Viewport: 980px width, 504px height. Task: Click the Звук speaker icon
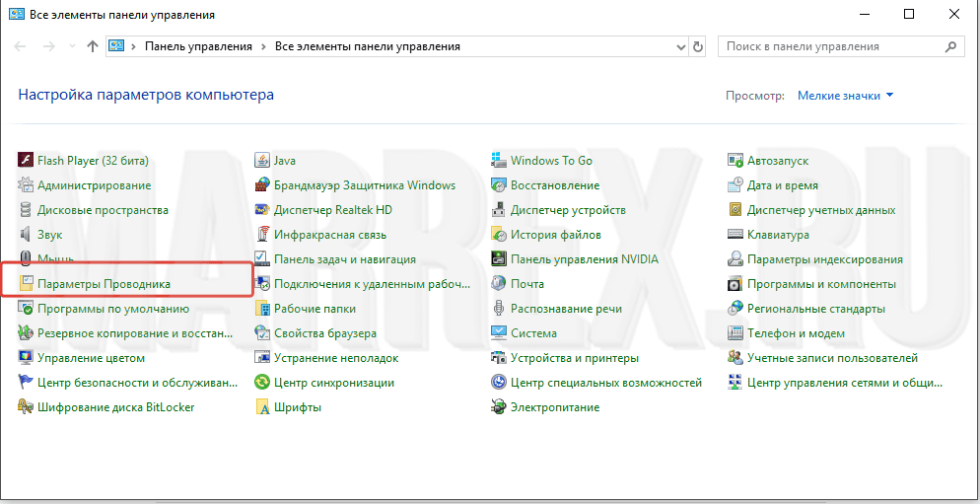click(x=25, y=235)
